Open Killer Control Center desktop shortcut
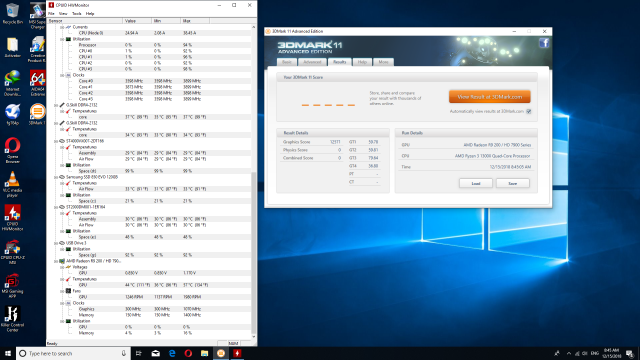 tap(12, 319)
